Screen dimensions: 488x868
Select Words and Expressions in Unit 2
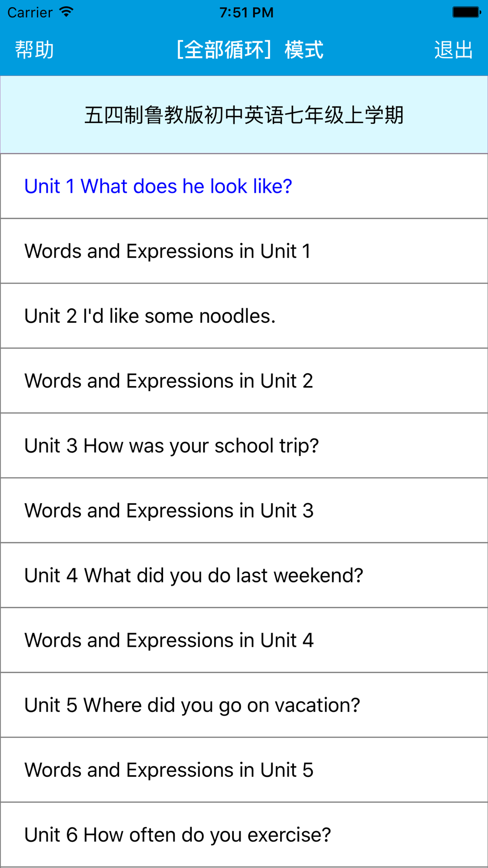244,381
